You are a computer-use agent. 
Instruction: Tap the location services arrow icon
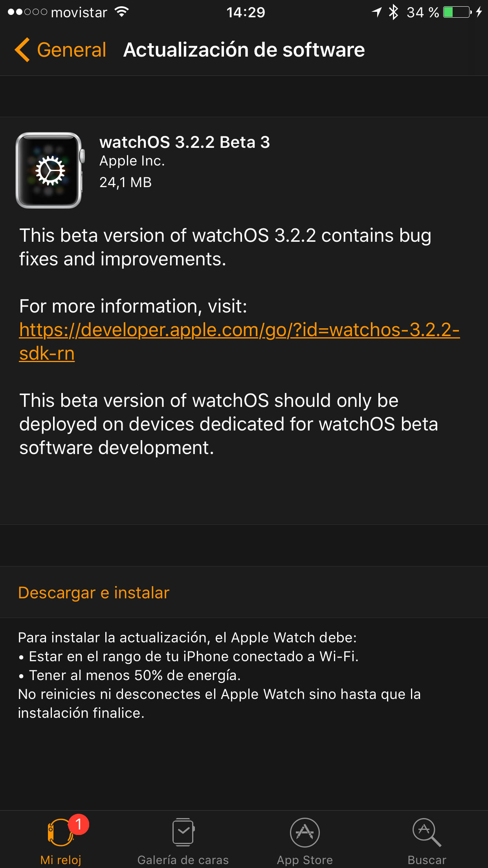point(377,12)
